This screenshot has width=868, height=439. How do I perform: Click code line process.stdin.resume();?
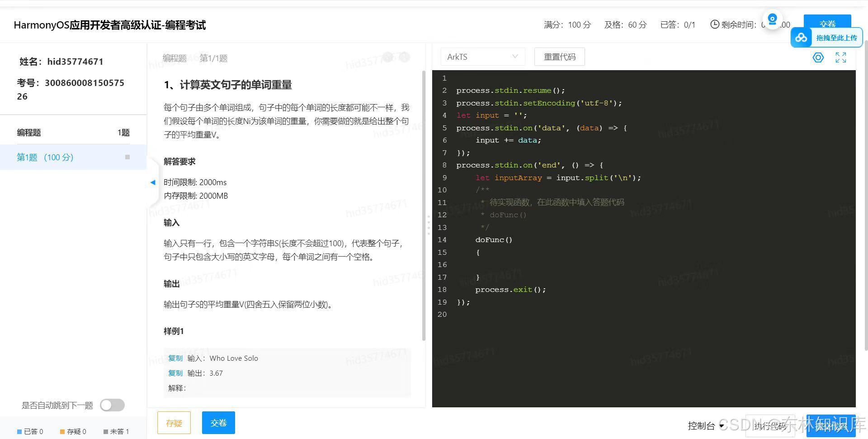click(510, 91)
